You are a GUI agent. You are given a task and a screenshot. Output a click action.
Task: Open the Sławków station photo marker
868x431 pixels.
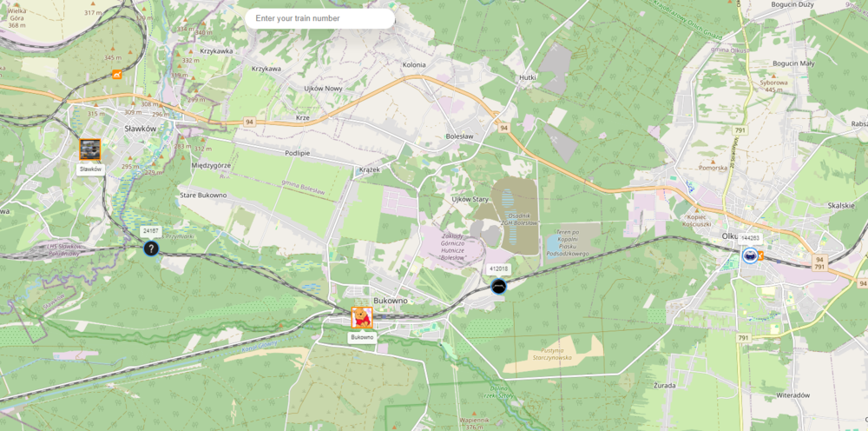tap(90, 149)
